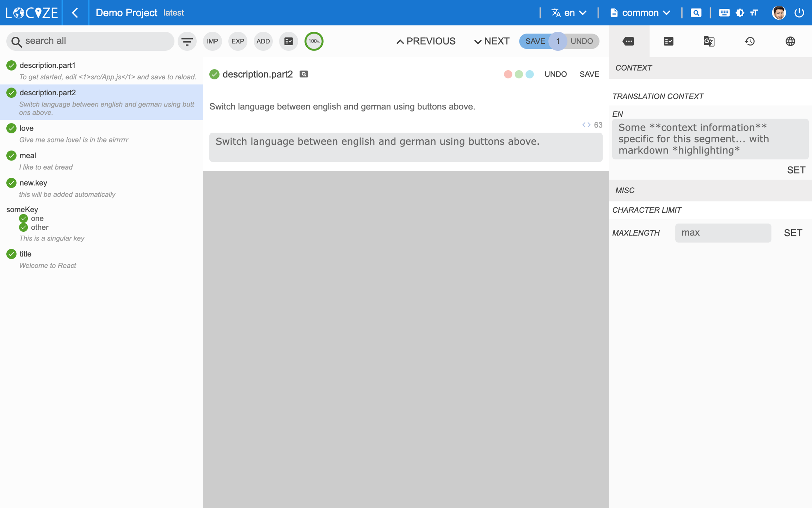Open the globe languages tab icon
The height and width of the screenshot is (508, 812).
tap(790, 41)
